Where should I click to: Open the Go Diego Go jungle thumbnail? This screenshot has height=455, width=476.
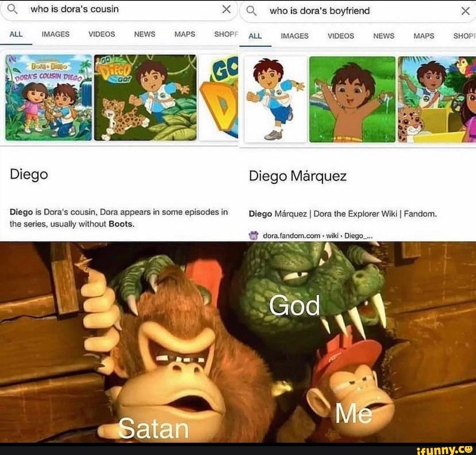pos(145,97)
